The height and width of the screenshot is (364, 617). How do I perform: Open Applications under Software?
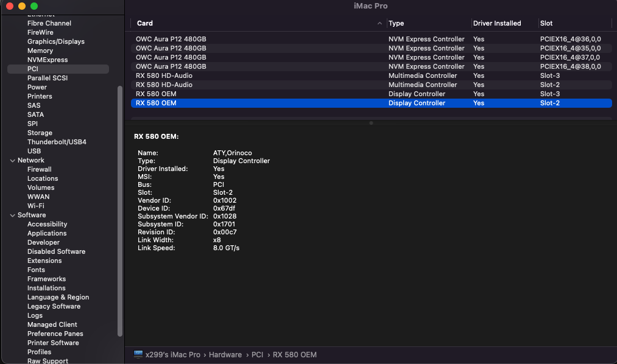(47, 233)
